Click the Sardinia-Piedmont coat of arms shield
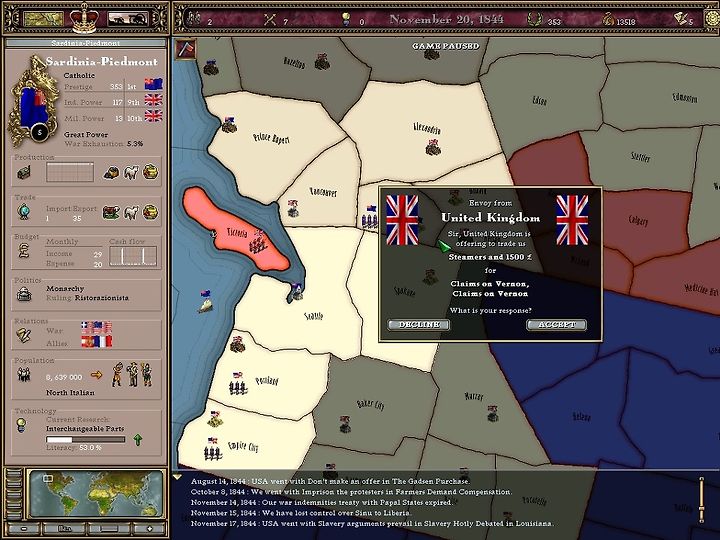The height and width of the screenshot is (540, 720). (x=33, y=102)
